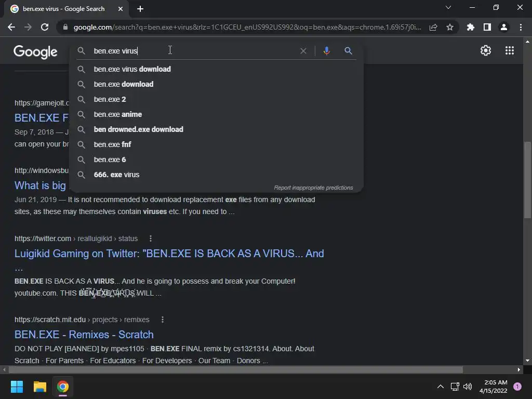Close the ben.exe virus Google Search tab
532x399 pixels.
pos(121,9)
